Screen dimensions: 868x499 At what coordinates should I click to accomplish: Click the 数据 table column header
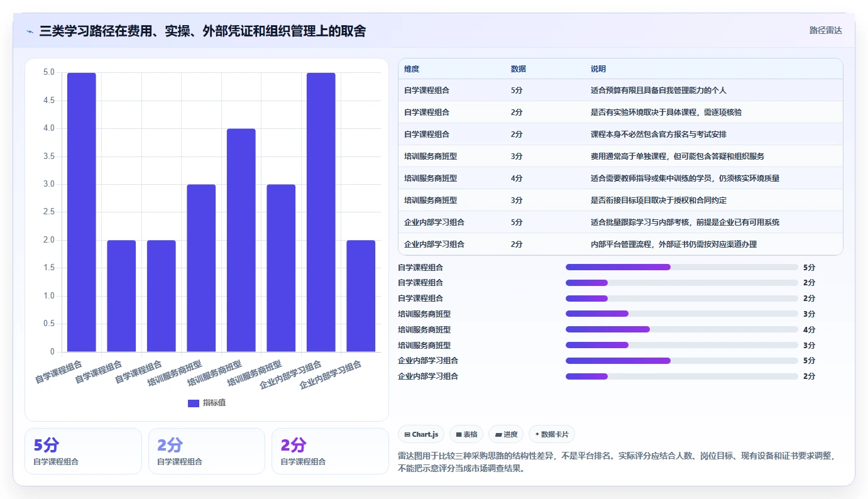click(519, 69)
